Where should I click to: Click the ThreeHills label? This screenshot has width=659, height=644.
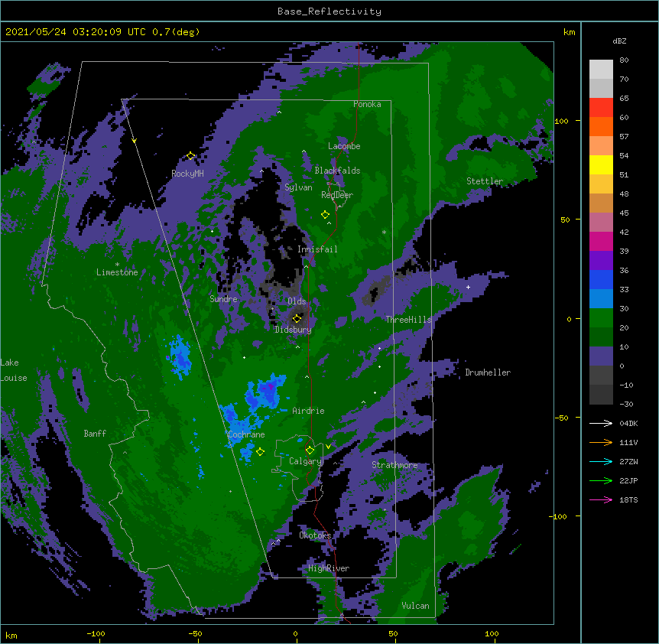click(408, 320)
